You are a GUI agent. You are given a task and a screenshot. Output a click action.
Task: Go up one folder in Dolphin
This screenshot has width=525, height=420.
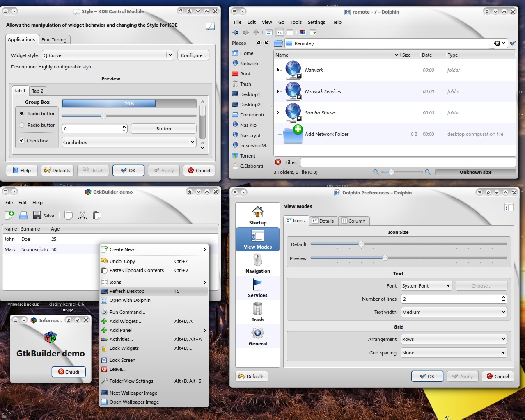coord(256,32)
